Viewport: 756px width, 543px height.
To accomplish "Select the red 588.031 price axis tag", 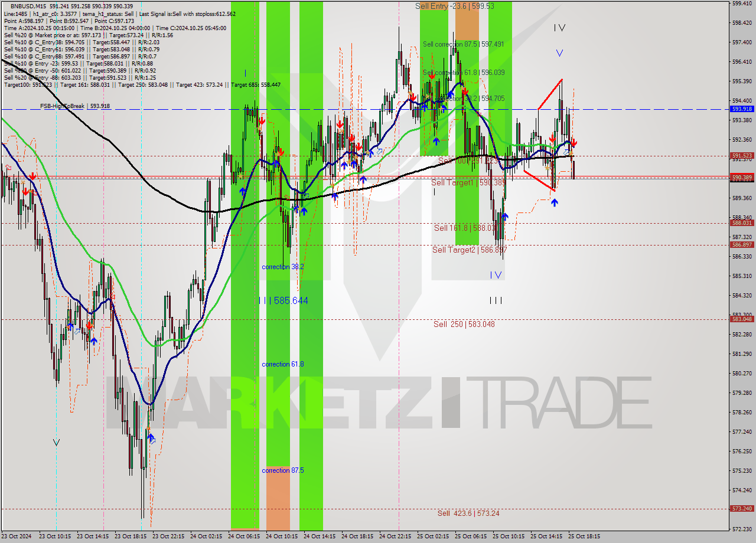I will (x=742, y=223).
